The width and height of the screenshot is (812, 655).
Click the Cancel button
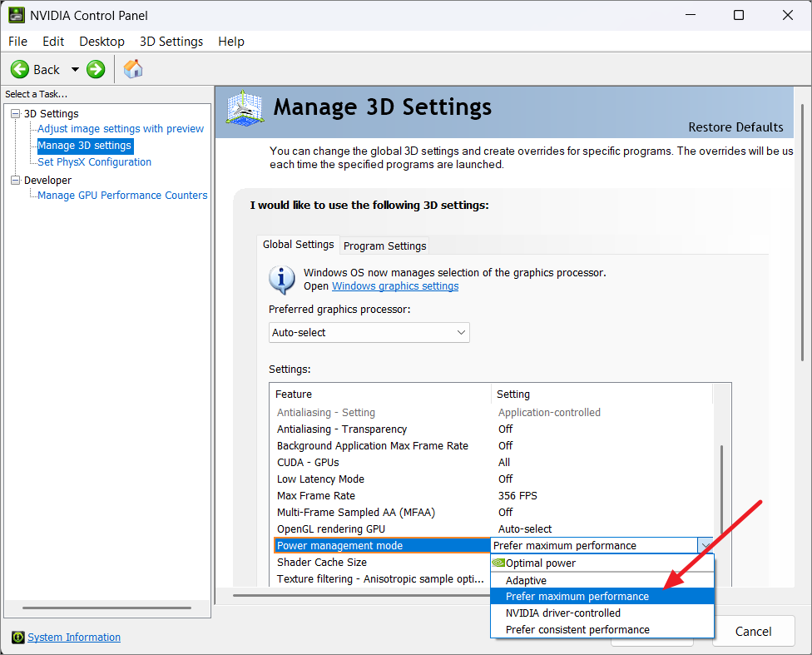[754, 631]
